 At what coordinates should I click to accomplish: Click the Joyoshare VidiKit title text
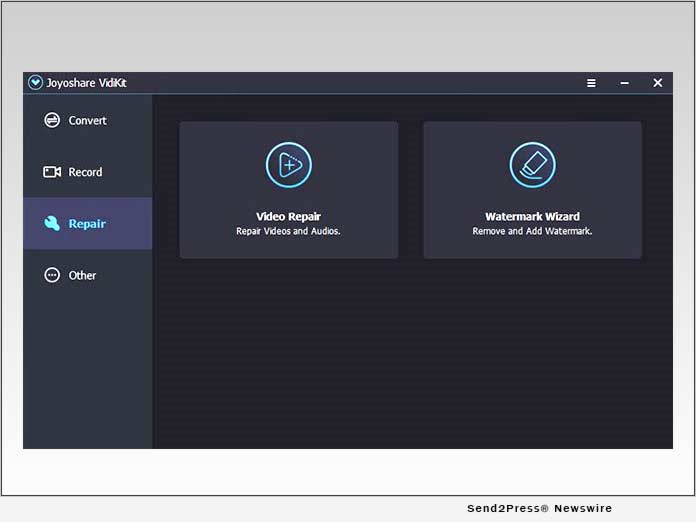click(x=85, y=83)
